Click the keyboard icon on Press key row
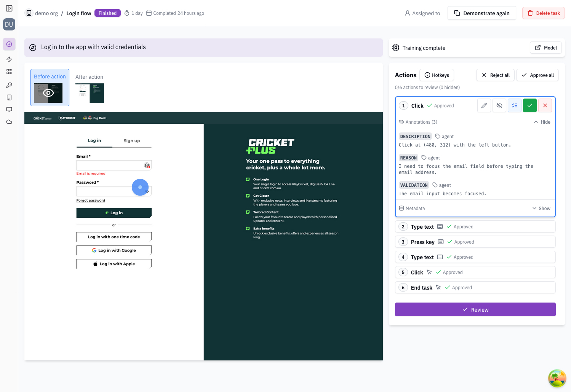This screenshot has height=392, width=571. click(441, 242)
